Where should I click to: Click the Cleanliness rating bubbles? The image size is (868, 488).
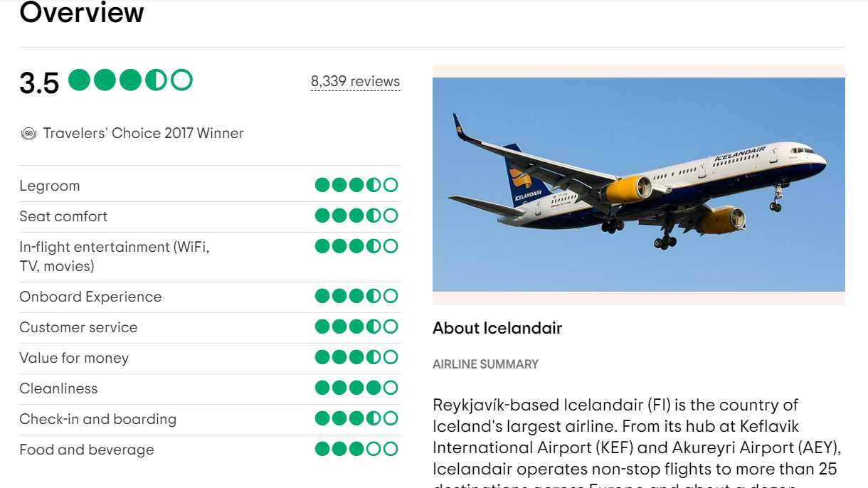pos(356,388)
